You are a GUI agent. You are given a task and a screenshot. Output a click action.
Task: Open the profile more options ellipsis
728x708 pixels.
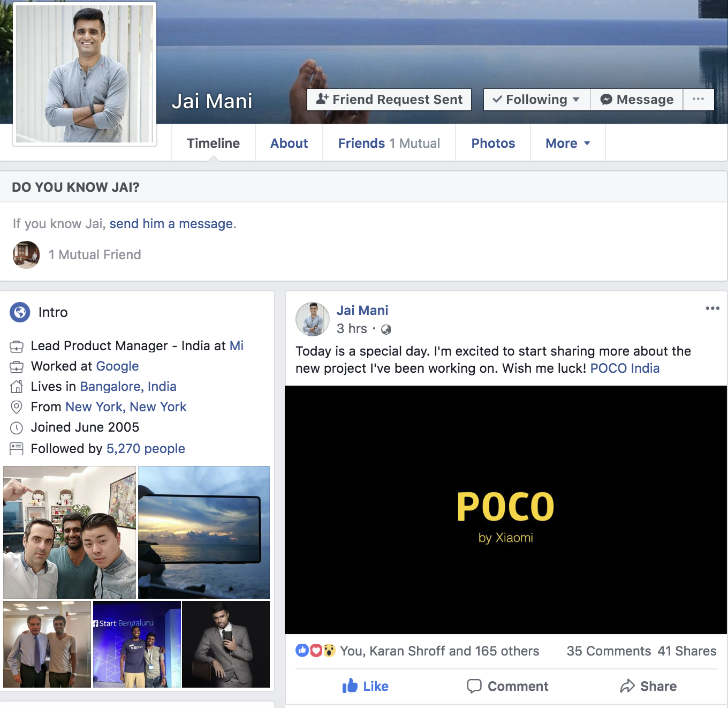(699, 100)
